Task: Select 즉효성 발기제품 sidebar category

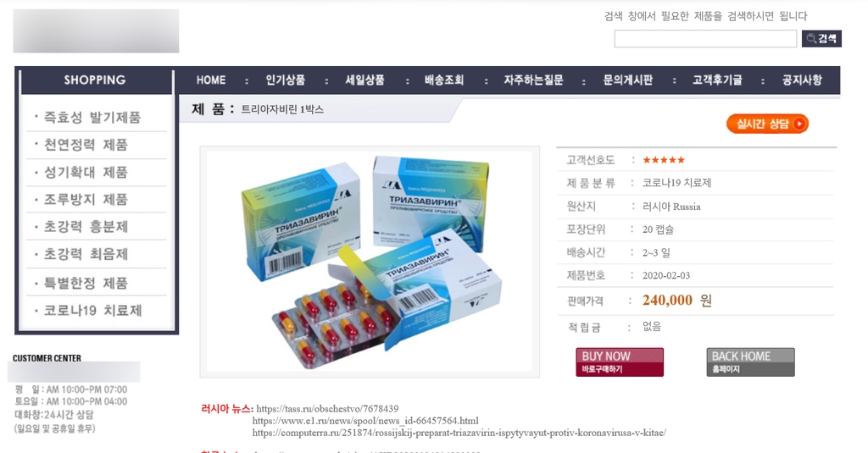Action: click(x=92, y=117)
